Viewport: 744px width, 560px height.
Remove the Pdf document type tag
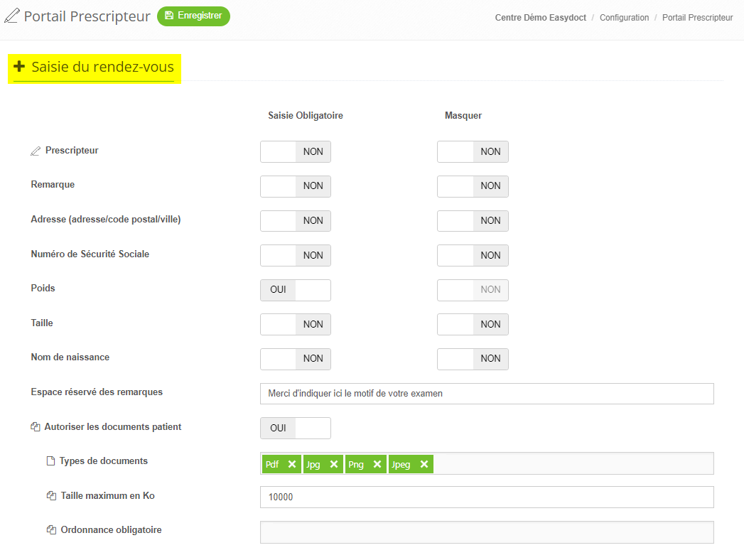[291, 464]
